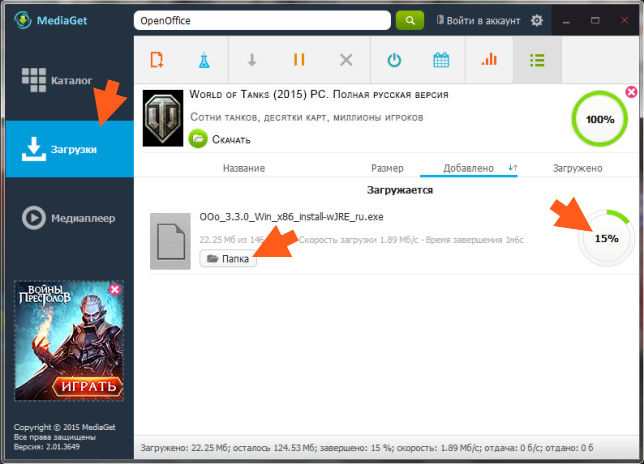Sort by Загружено column
This screenshot has width=644, height=464.
[x=577, y=168]
